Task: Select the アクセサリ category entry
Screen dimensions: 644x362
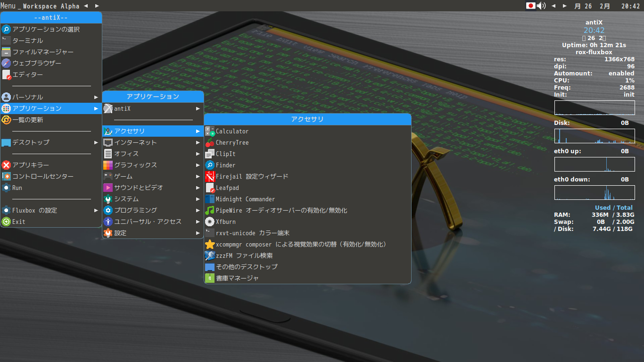Action: pos(153,131)
